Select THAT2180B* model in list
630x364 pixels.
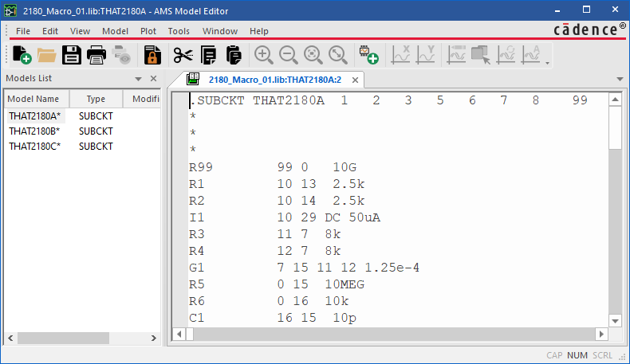click(x=34, y=131)
